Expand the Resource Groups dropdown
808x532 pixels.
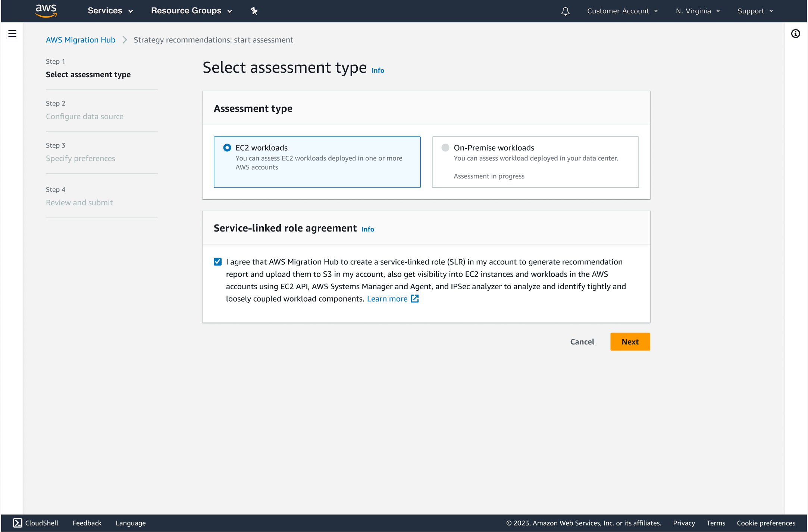coord(192,11)
